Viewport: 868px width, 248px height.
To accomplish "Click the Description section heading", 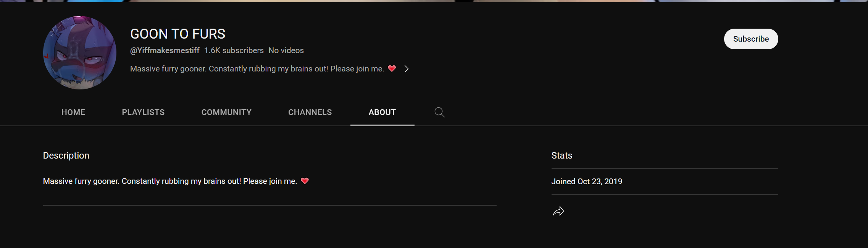I will (x=66, y=156).
